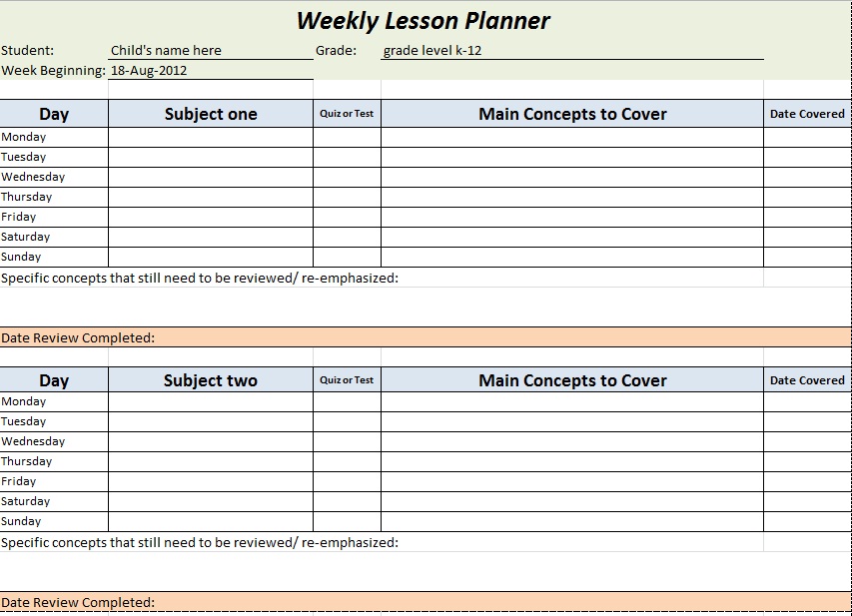Select the Weekly Lesson Planner title
The width and height of the screenshot is (852, 616).
tap(424, 21)
